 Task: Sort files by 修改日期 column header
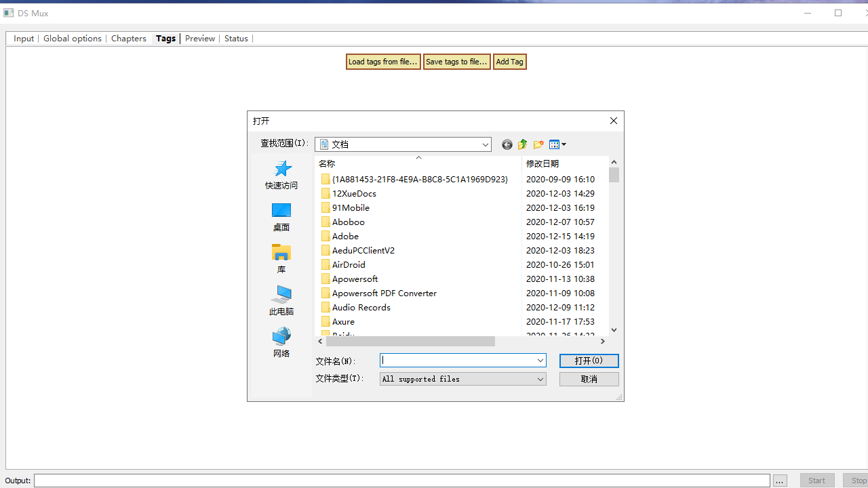click(x=542, y=163)
